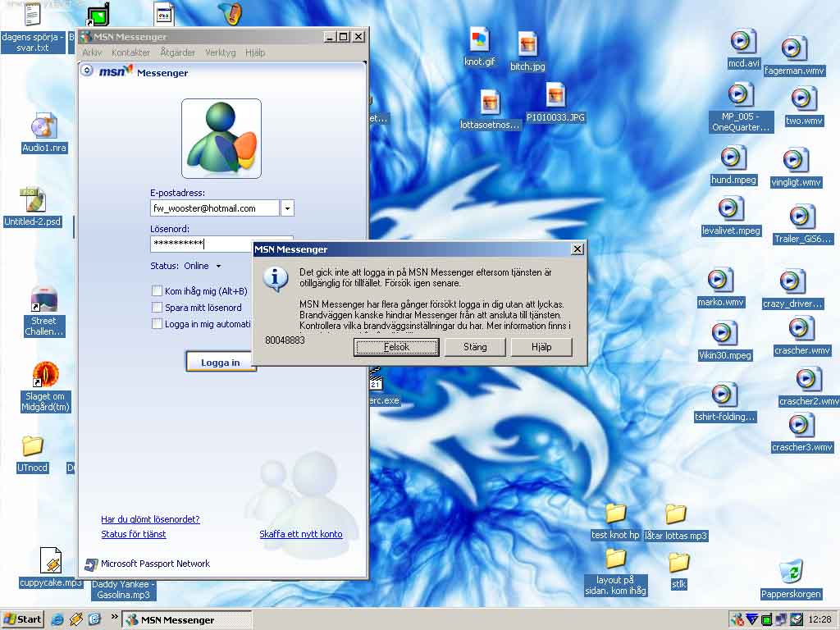Select the layout på sidan folder
The width and height of the screenshot is (840, 630).
615,559
